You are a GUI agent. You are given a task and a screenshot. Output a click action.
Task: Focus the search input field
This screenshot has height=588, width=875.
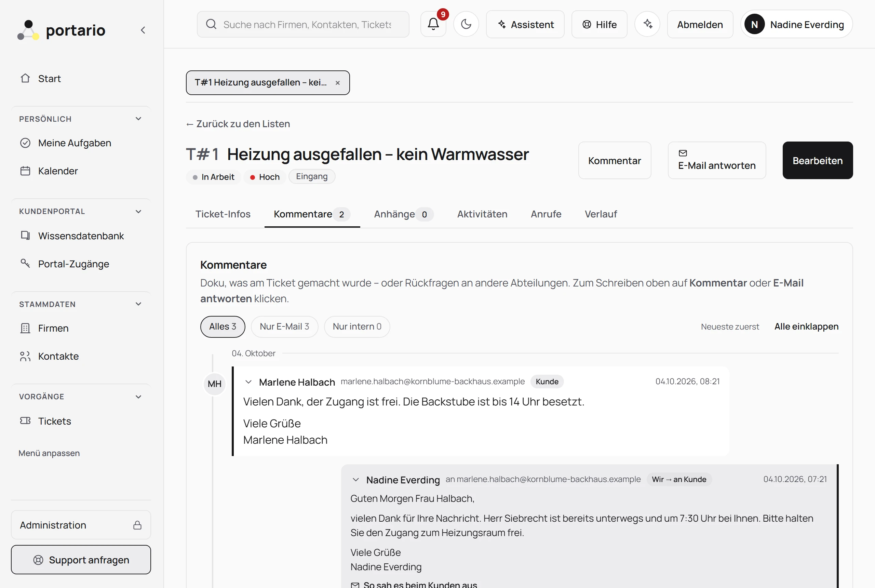[x=303, y=24]
